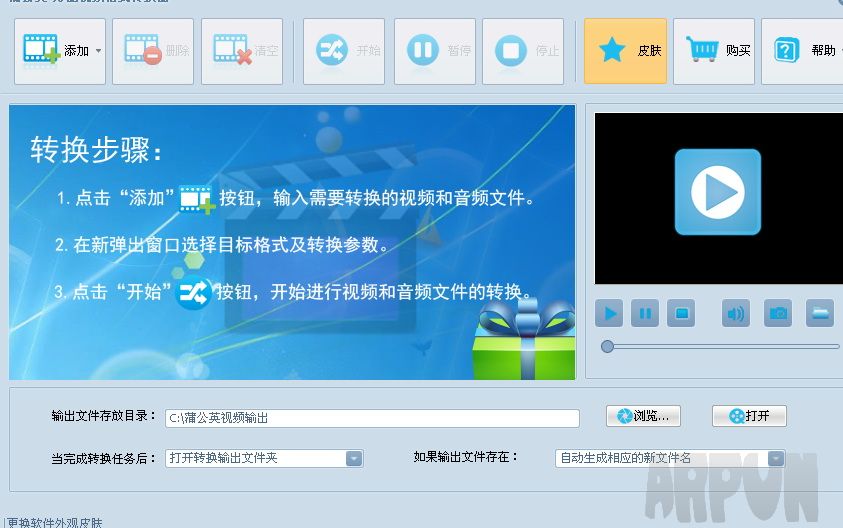Click the 停止 (Stop) toolbar button
This screenshot has height=528, width=843.
(x=523, y=51)
